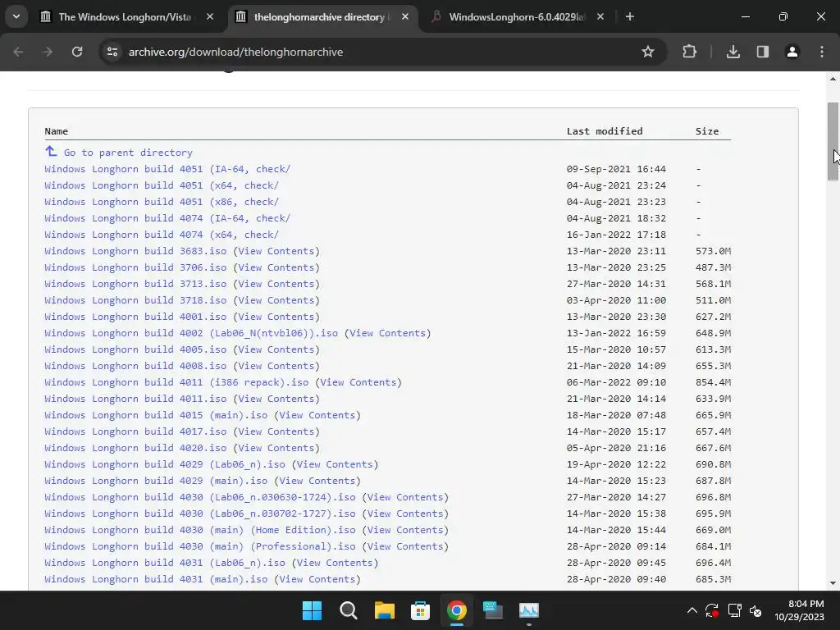Close the thelonghornarchive directory tab
The height and width of the screenshot is (630, 840).
click(x=405, y=17)
